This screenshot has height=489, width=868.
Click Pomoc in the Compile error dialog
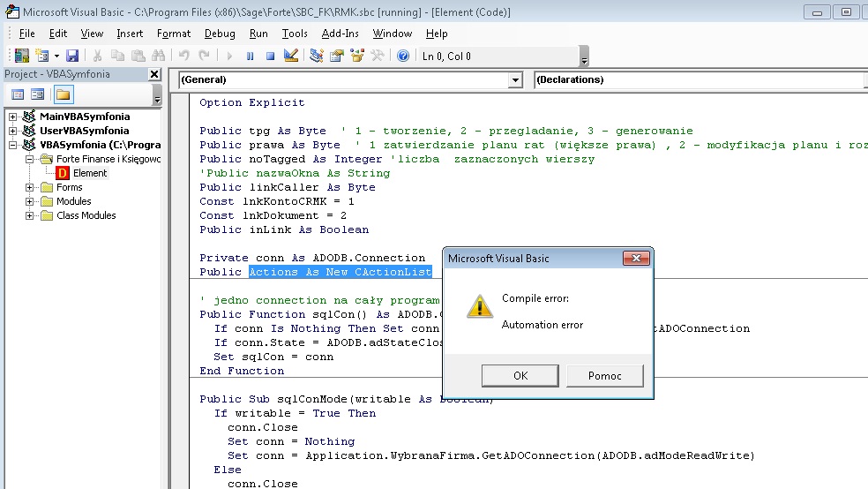point(604,375)
